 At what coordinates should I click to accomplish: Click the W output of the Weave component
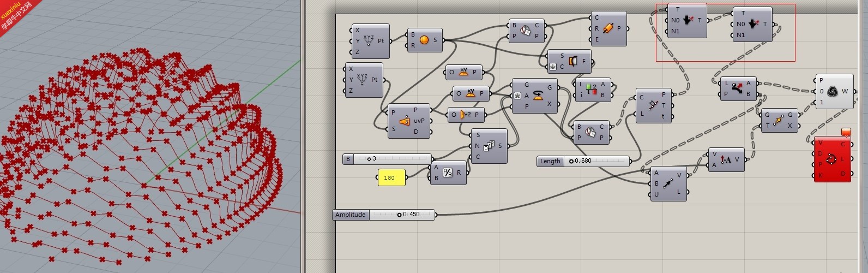845,91
